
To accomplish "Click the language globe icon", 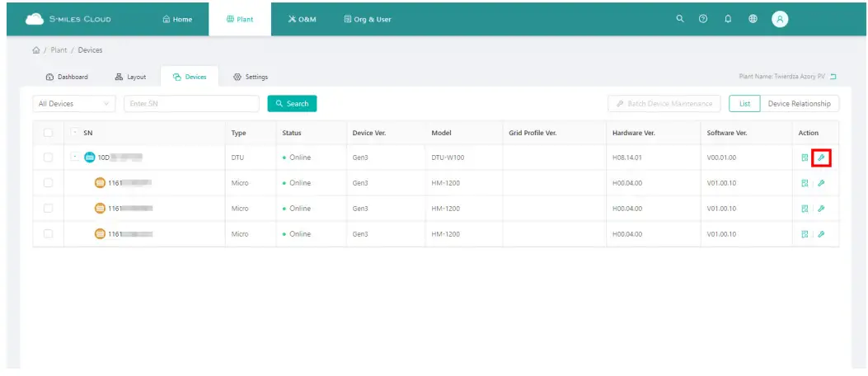I will coord(753,19).
